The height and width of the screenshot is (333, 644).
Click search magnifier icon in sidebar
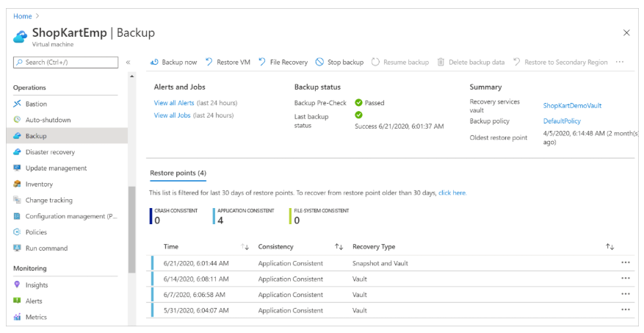(x=19, y=62)
